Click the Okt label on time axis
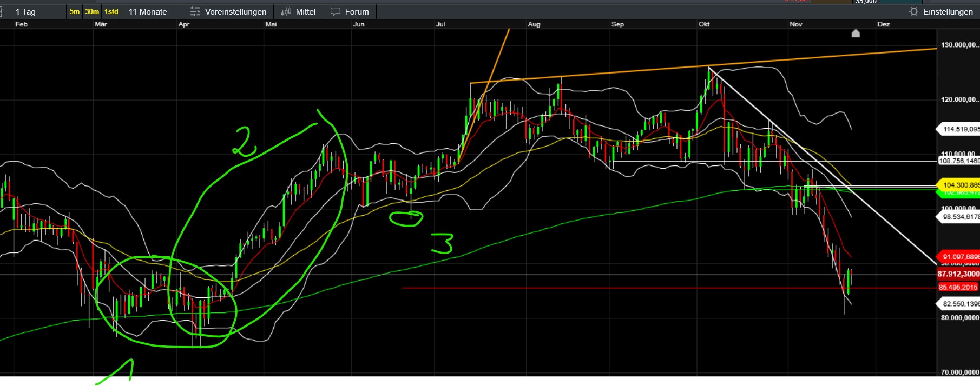Screen dimensions: 980x386 (x=704, y=24)
